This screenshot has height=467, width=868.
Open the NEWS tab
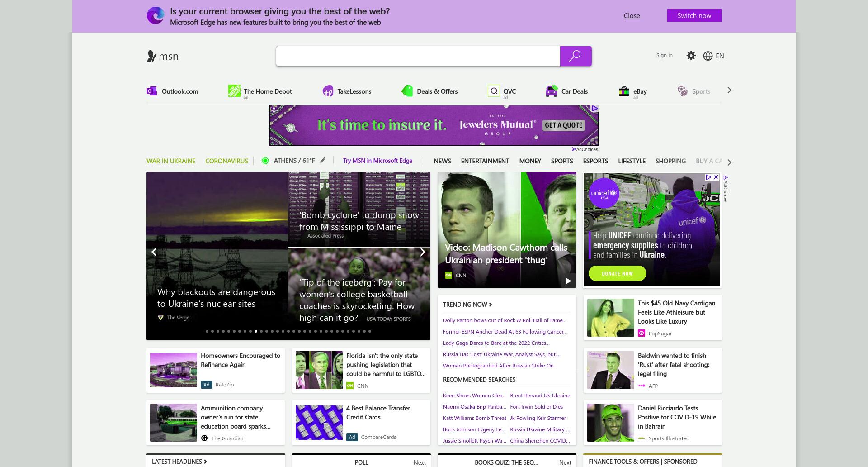point(442,161)
